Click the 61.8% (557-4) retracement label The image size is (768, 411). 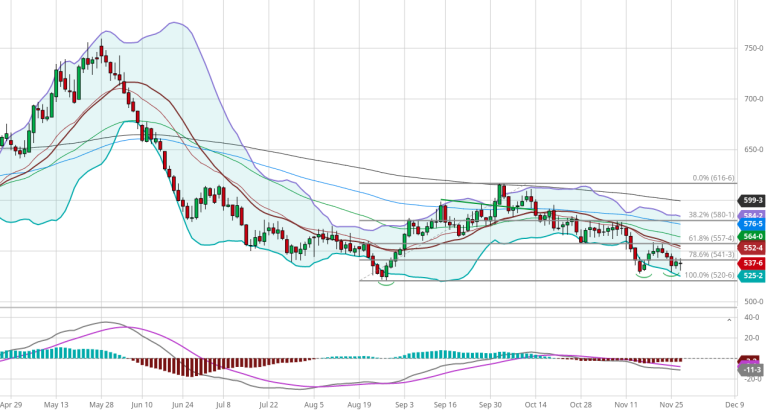click(x=712, y=239)
